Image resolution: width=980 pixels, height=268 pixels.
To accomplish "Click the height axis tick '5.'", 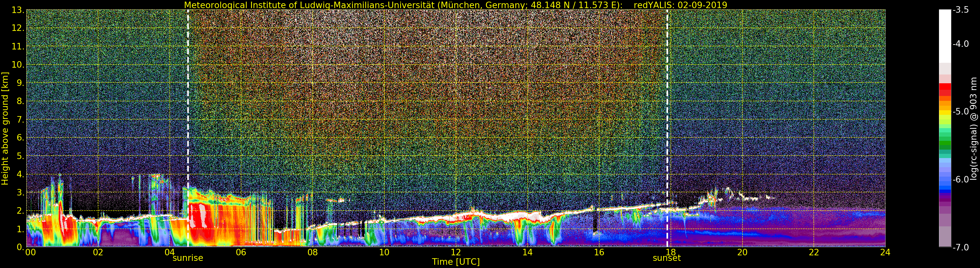I will tap(20, 156).
